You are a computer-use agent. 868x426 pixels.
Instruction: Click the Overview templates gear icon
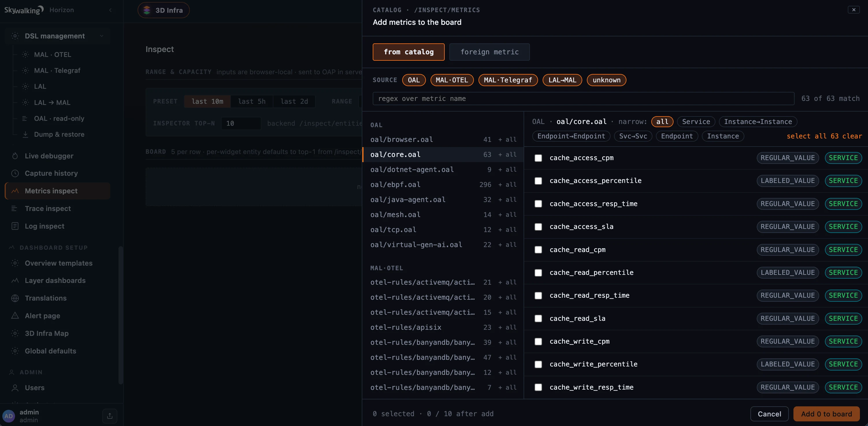tap(15, 263)
